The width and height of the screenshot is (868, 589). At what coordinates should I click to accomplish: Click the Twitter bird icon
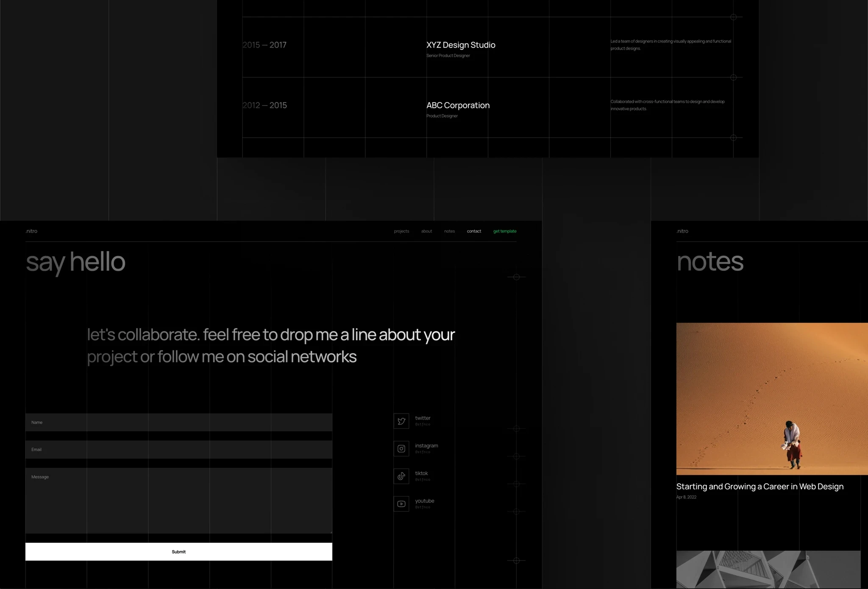(x=401, y=421)
